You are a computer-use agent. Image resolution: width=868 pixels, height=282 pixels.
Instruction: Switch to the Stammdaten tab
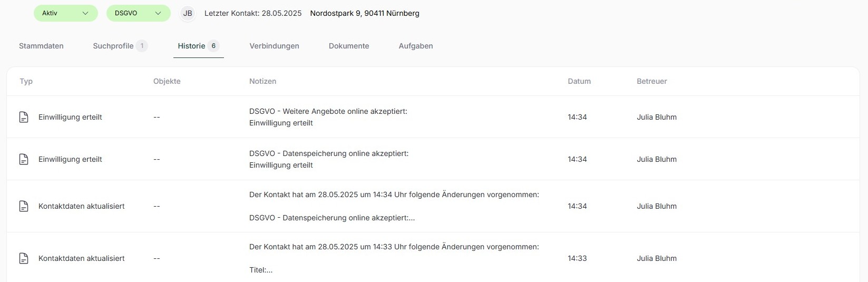[41, 46]
